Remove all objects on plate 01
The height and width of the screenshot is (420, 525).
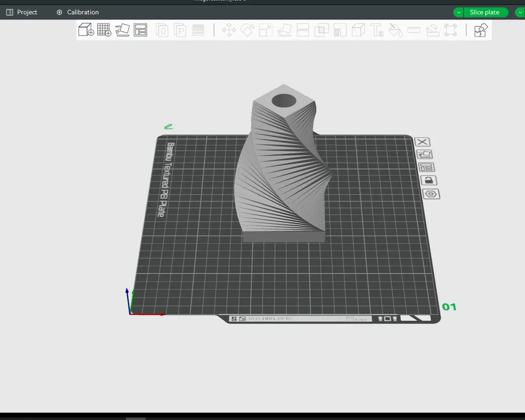pyautogui.click(x=422, y=142)
